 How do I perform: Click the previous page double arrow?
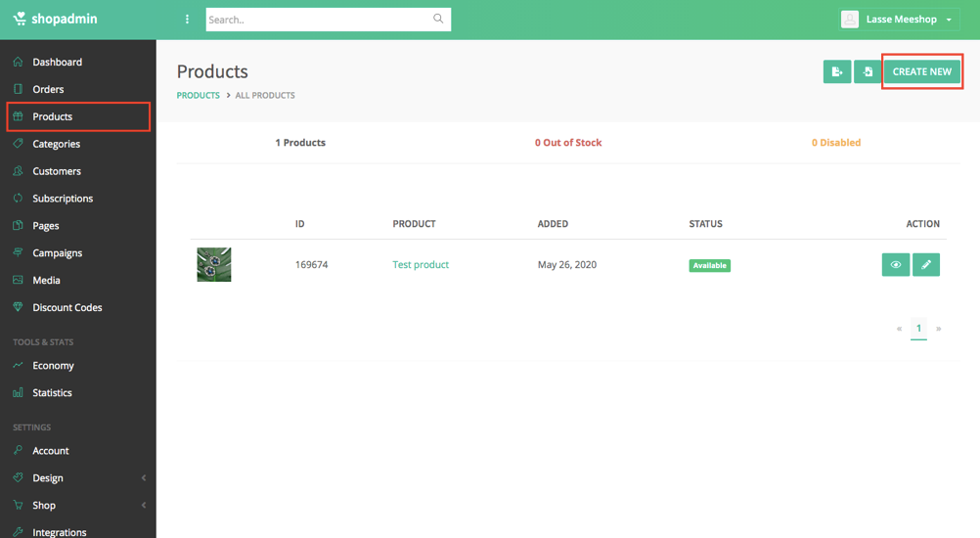900,329
